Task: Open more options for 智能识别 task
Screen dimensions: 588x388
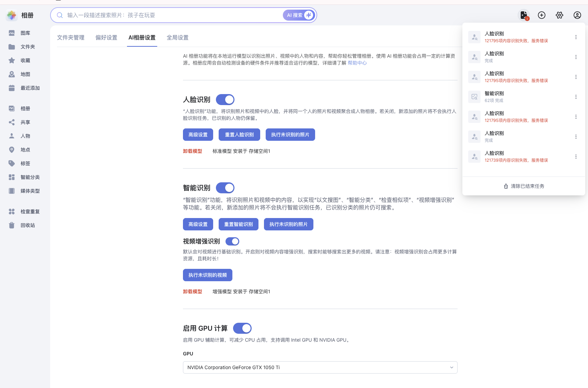Action: pos(576,97)
